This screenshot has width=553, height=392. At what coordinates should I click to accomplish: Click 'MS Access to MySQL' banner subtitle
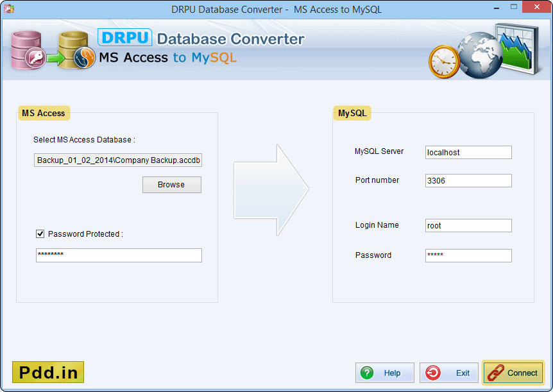click(x=167, y=58)
